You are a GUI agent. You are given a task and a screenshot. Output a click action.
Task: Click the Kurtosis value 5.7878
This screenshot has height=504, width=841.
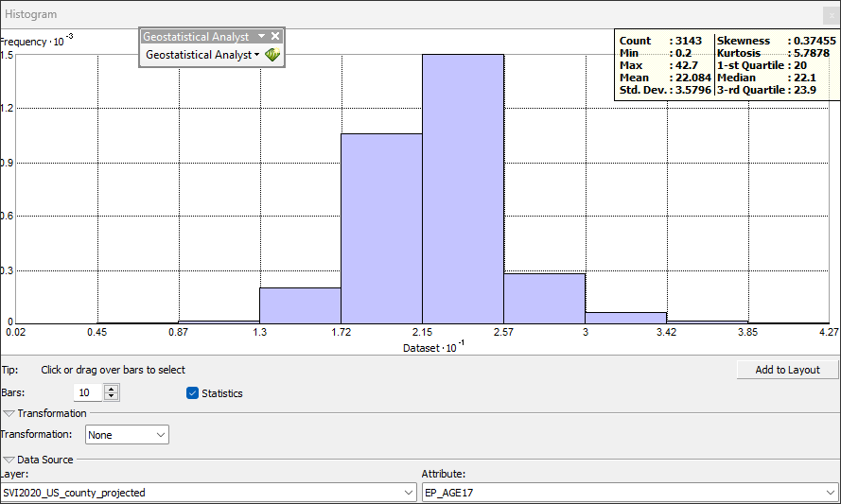pos(812,53)
